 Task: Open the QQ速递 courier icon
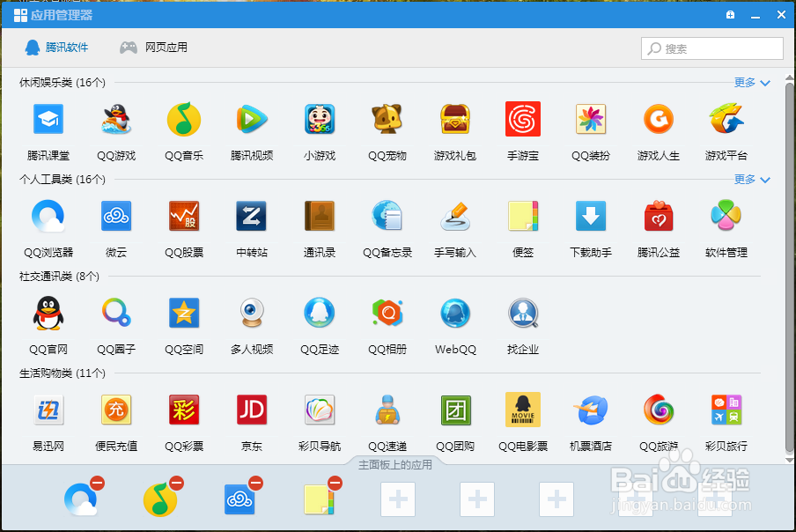click(387, 410)
